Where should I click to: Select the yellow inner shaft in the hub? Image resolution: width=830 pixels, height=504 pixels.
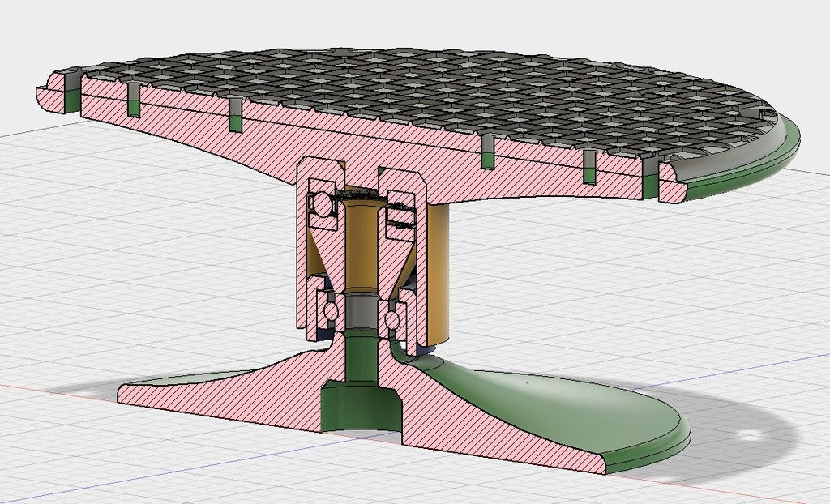click(361, 251)
